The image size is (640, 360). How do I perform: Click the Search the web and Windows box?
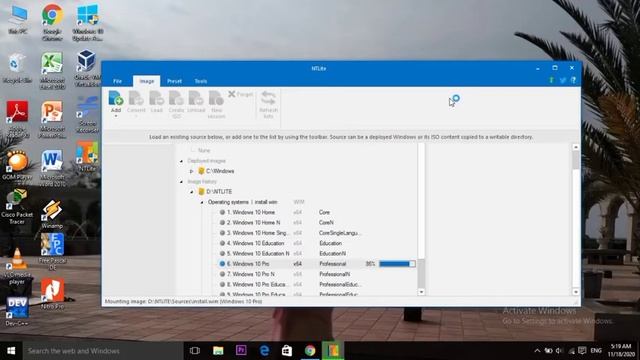pos(103,351)
